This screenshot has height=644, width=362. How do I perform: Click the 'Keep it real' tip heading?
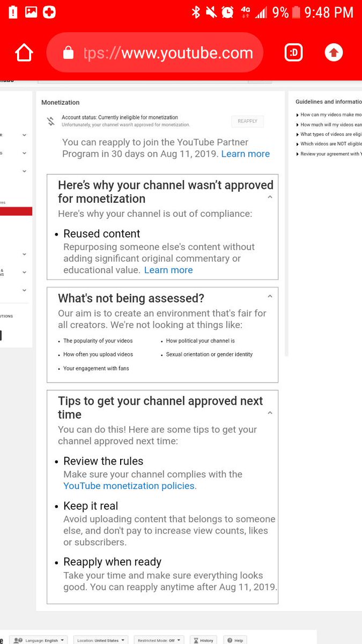pos(91,506)
